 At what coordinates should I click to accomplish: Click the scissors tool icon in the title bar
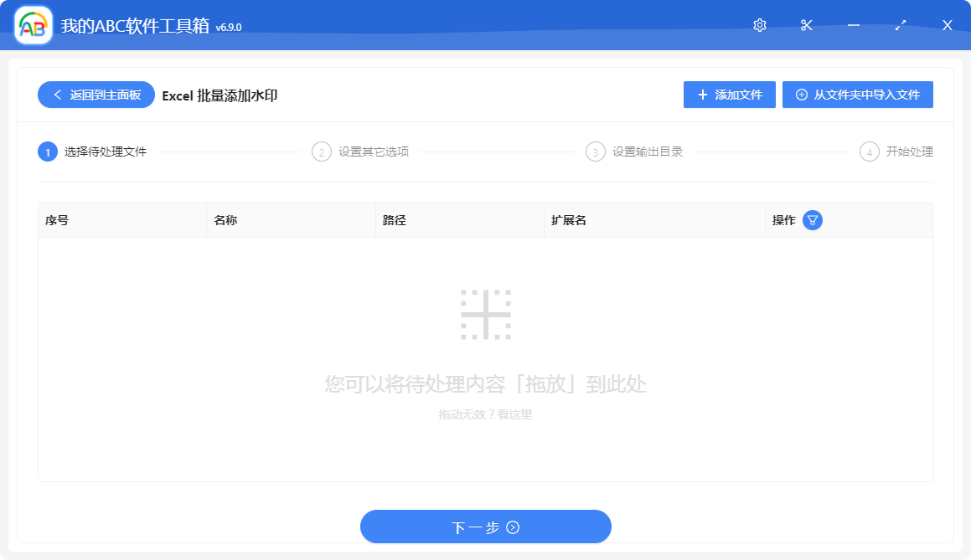click(x=806, y=25)
